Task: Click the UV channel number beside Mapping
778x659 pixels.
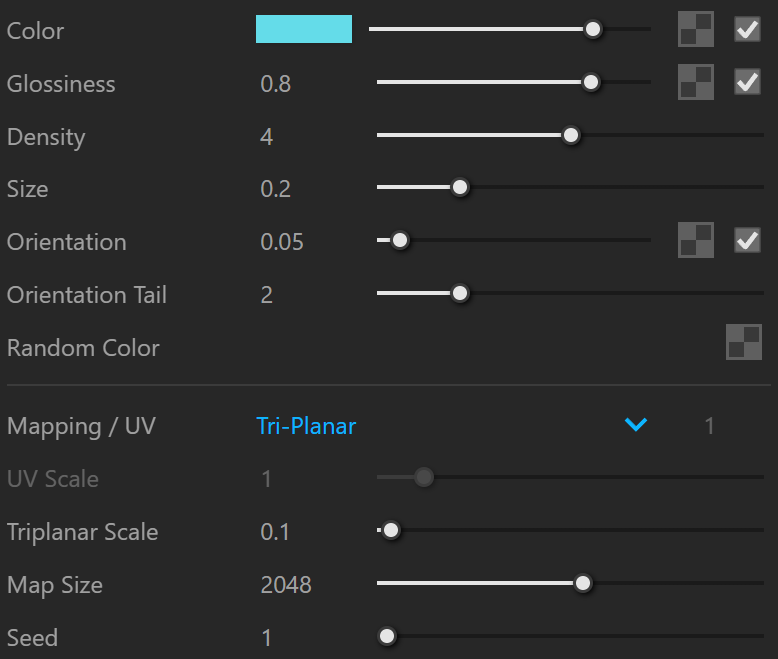Action: [710, 426]
